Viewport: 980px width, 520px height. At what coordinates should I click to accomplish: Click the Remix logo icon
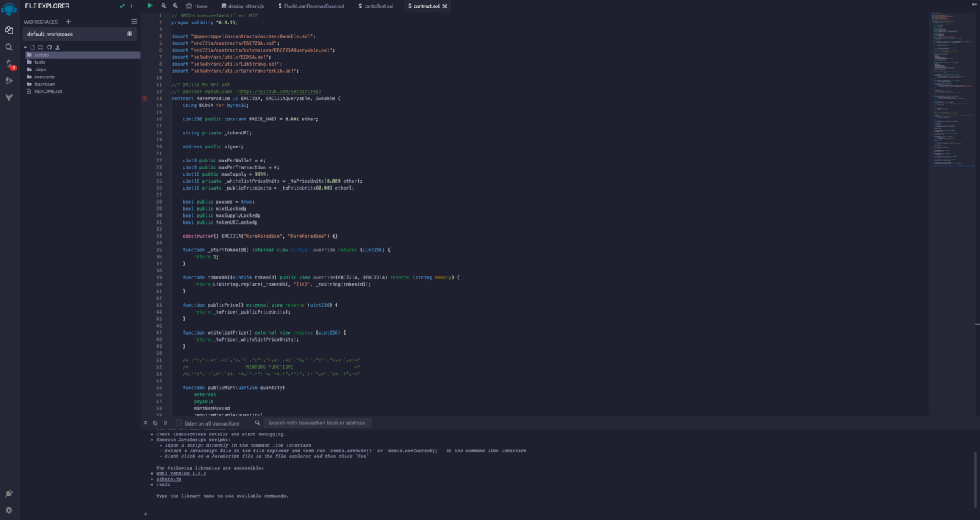[8, 9]
